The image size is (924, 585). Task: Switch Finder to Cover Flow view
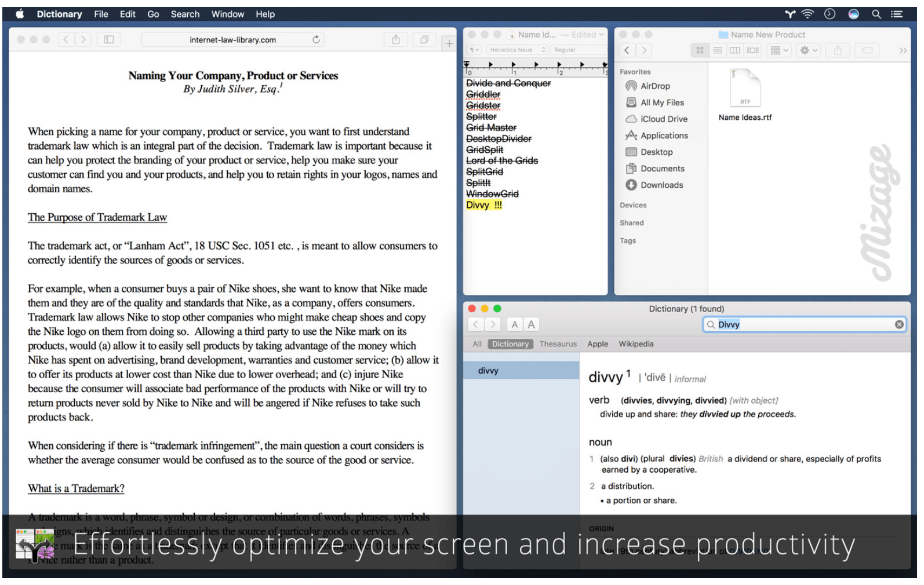(752, 50)
